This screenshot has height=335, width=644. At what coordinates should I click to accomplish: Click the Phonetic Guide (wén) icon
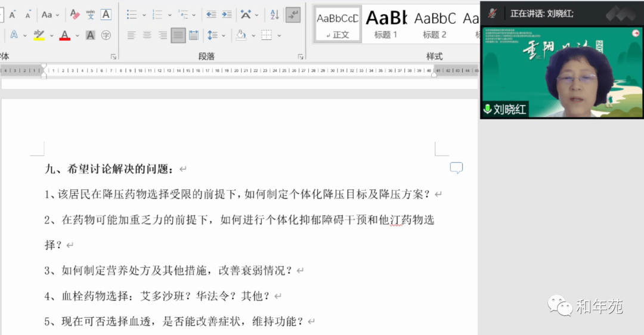point(91,14)
